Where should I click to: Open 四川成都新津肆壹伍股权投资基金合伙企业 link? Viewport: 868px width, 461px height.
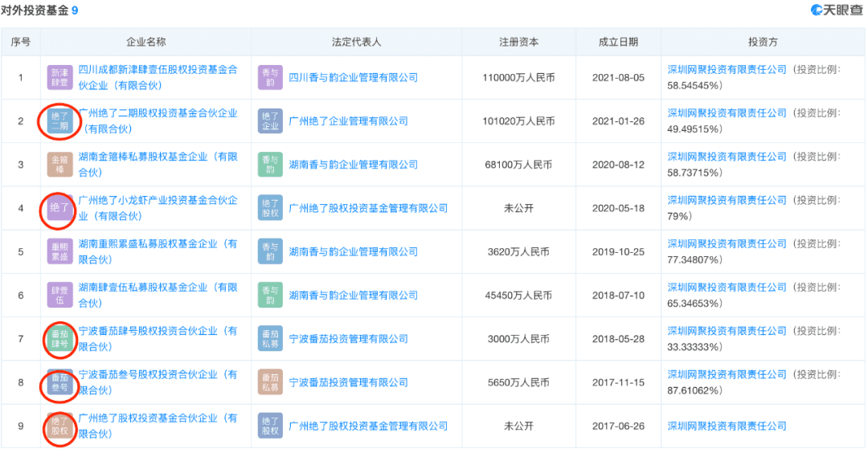[158, 77]
